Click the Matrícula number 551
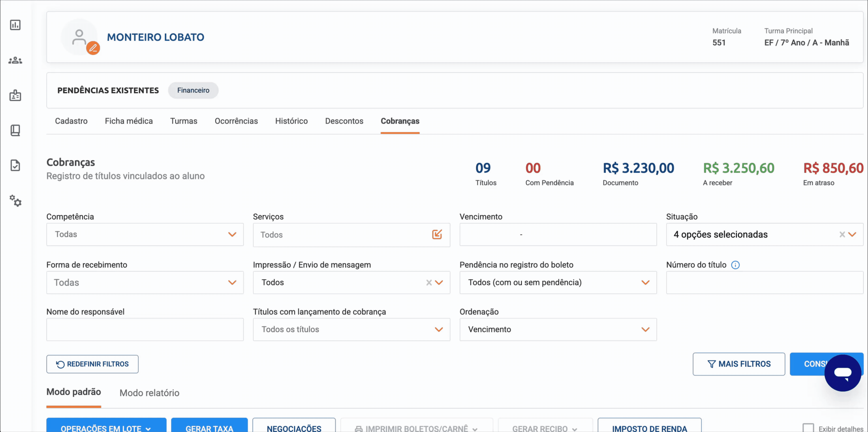Viewport: 868px width, 432px height. click(719, 42)
